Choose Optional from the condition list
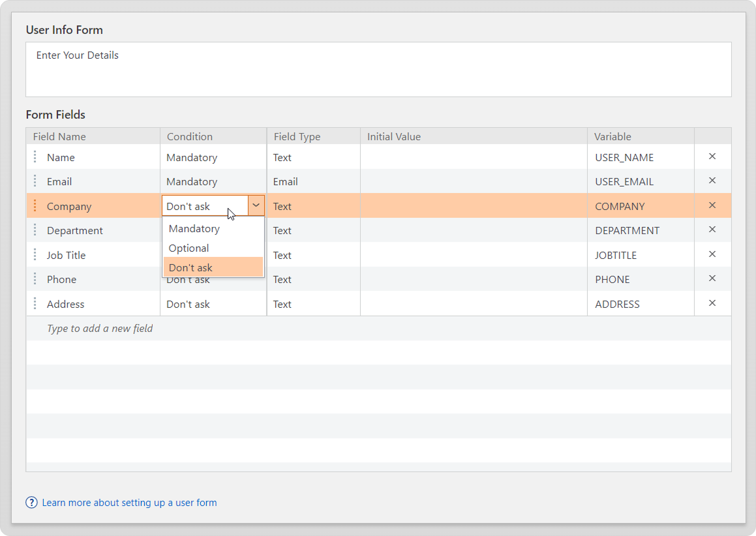The width and height of the screenshot is (756, 536). point(213,248)
